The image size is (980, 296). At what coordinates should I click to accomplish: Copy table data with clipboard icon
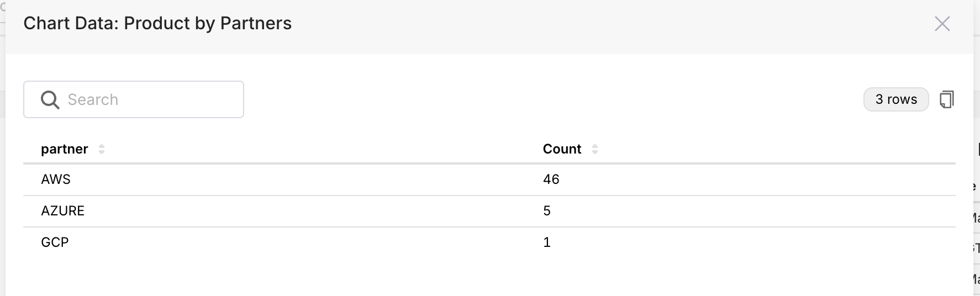click(x=947, y=99)
